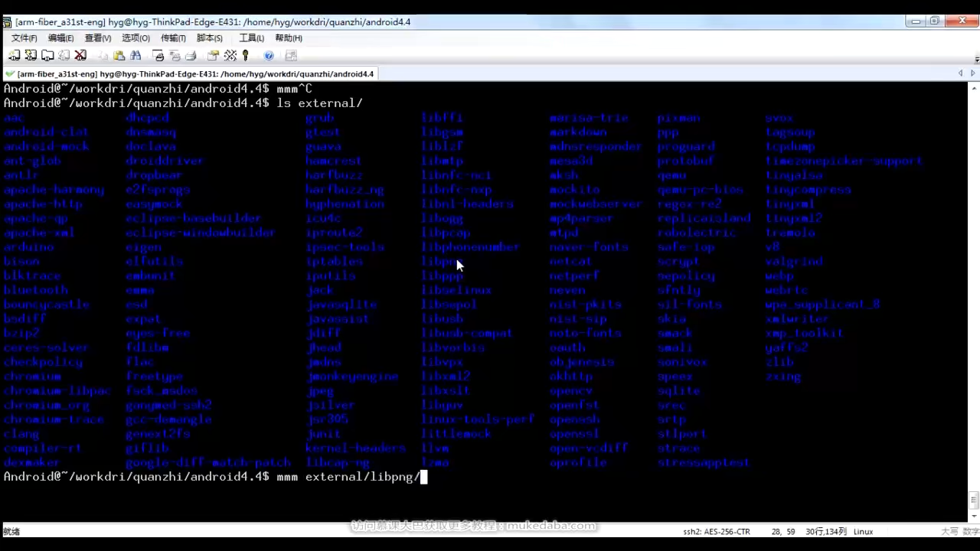
Task: Click the 'jmonkeyengine' directory name
Action: coord(352,376)
